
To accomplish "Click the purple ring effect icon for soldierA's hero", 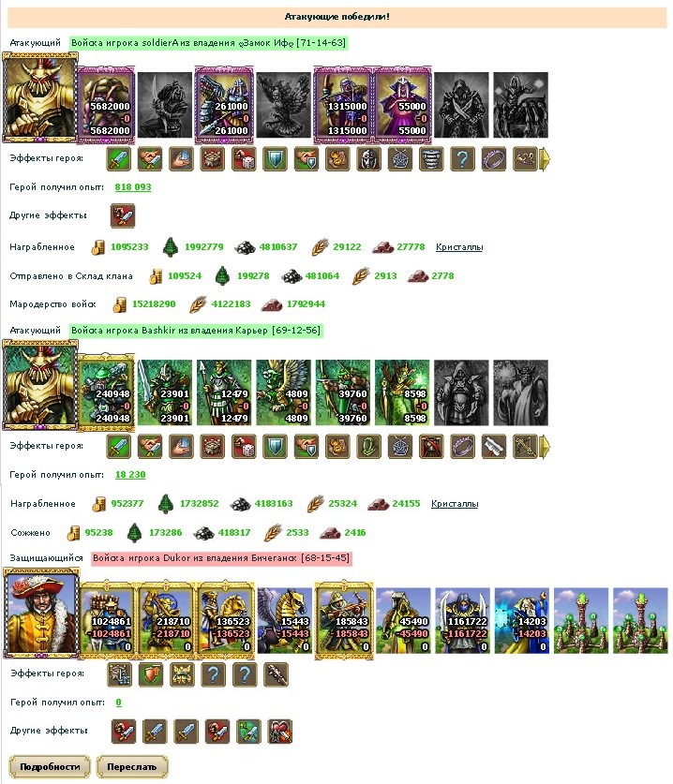I will [494, 159].
